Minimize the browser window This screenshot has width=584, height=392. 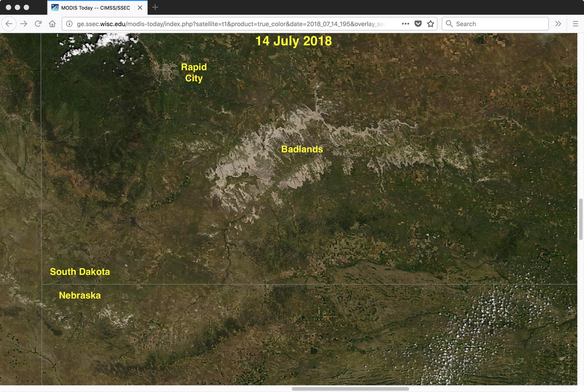pos(17,7)
